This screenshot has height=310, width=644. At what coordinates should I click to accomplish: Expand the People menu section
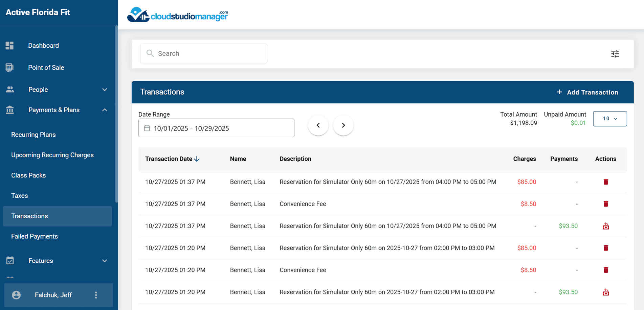pyautogui.click(x=105, y=90)
